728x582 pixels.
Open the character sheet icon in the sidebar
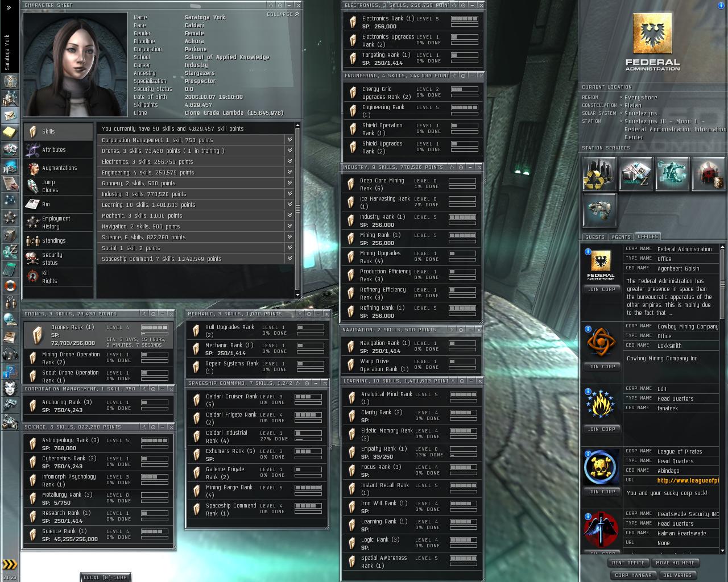[10, 81]
